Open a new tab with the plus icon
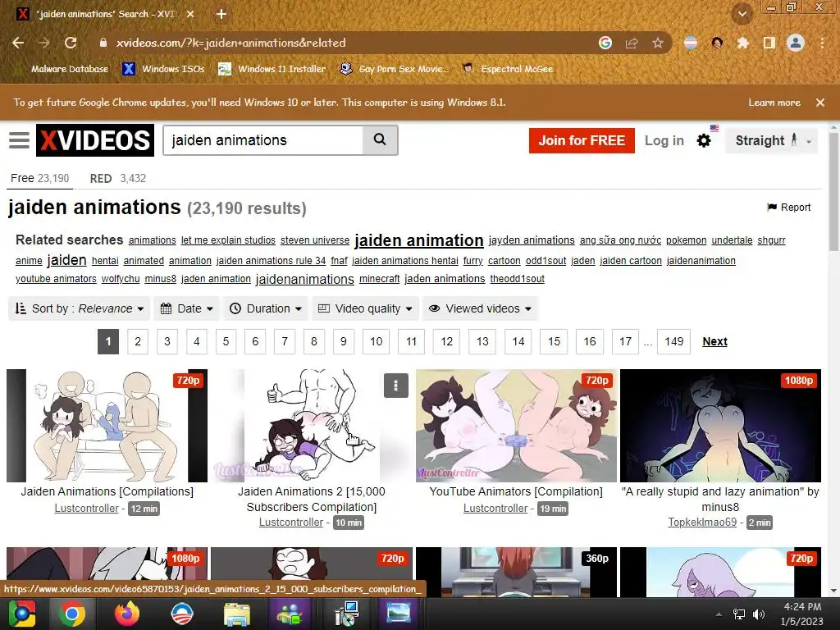 pyautogui.click(x=221, y=14)
